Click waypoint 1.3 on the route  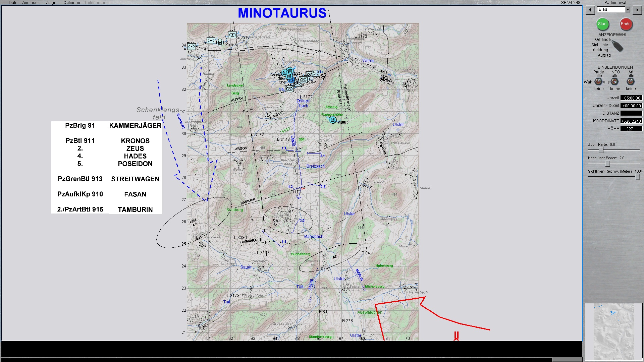coord(284,242)
